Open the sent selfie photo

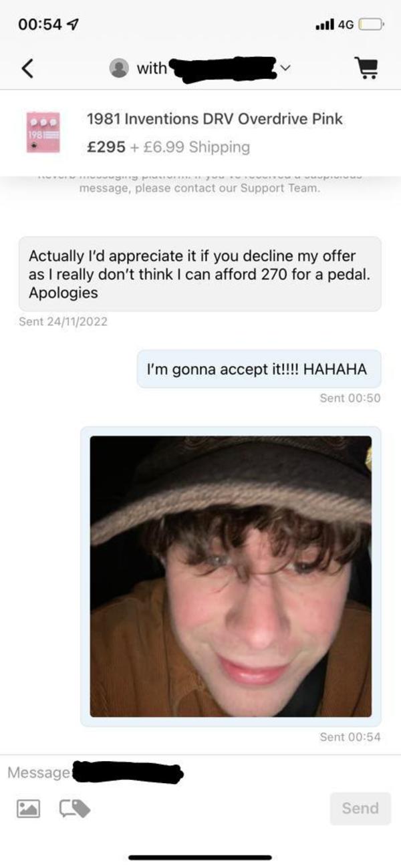pyautogui.click(x=231, y=576)
